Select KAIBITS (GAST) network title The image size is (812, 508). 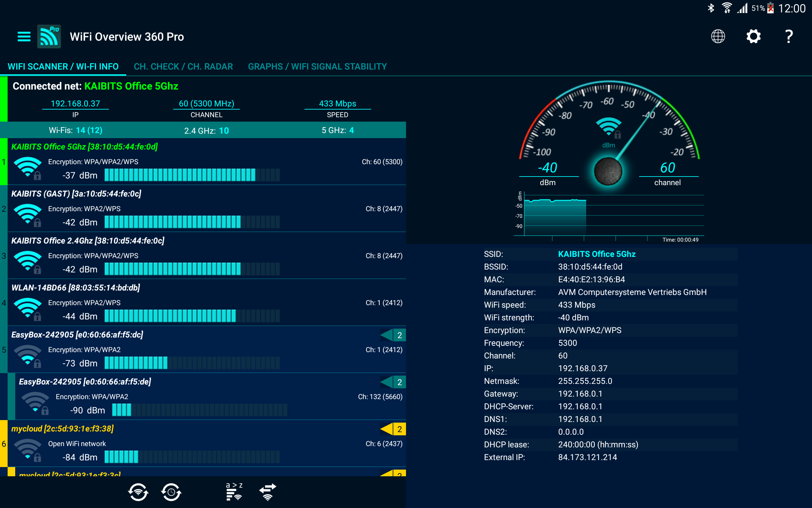point(76,194)
